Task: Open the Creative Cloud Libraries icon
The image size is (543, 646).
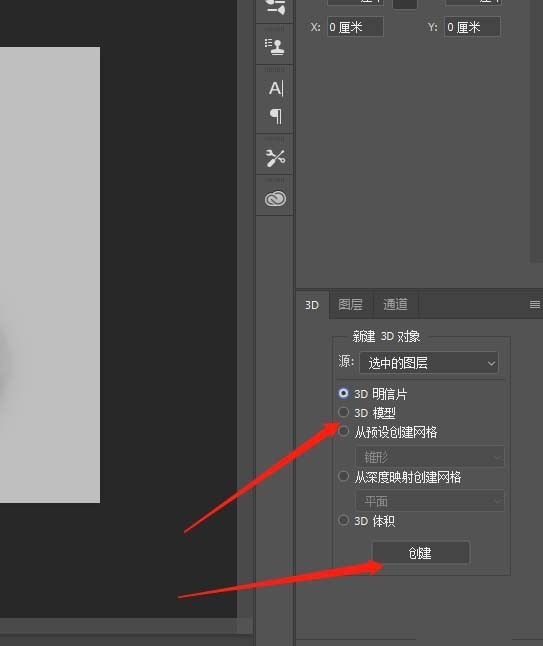Action: (x=275, y=199)
